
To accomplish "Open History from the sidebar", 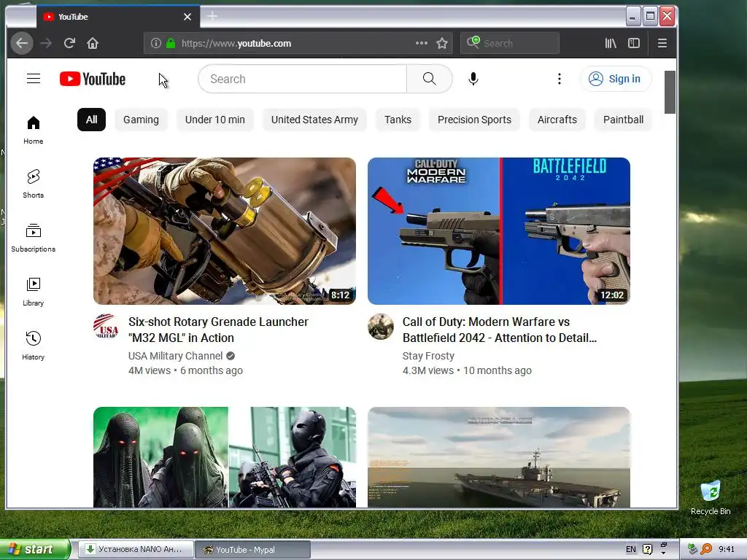I will coord(34,346).
